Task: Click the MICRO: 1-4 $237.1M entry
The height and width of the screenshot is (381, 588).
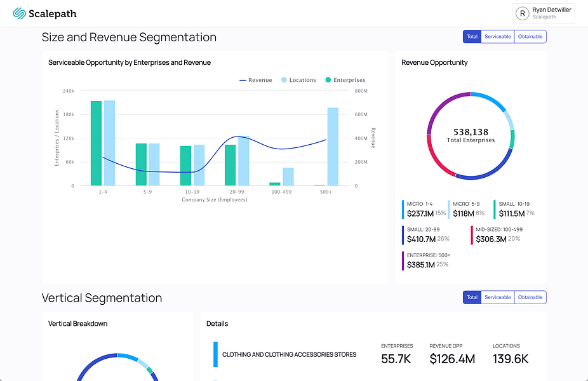Action: click(424, 210)
